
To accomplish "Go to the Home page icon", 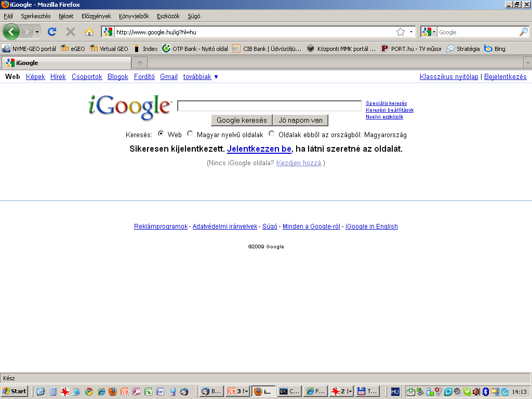I will pyautogui.click(x=89, y=32).
